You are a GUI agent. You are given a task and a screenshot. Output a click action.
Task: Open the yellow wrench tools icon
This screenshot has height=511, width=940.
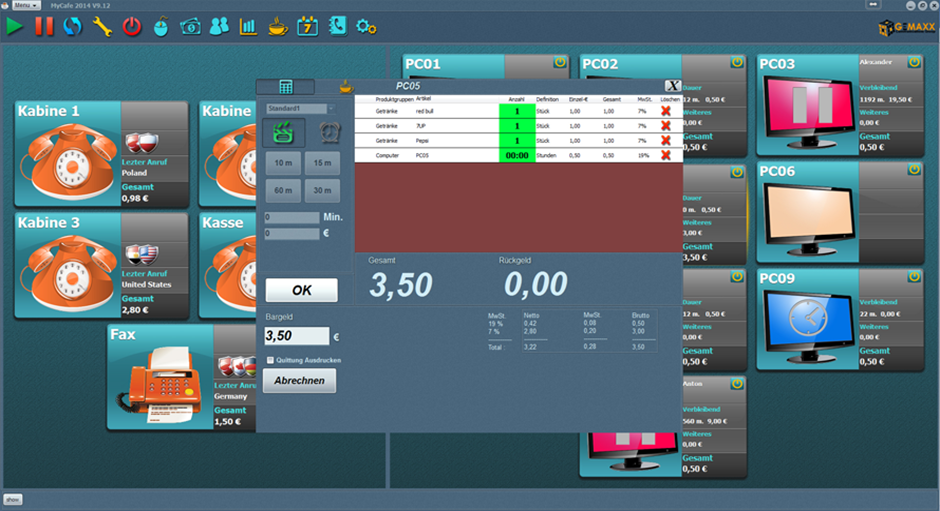coord(102,27)
